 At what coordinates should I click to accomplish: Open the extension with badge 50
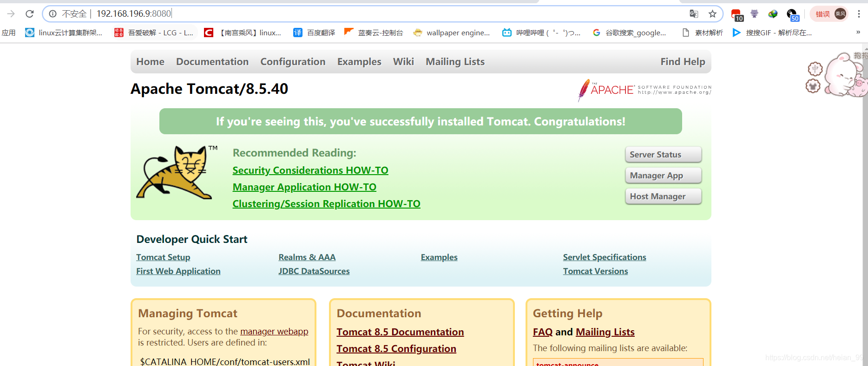pos(793,15)
